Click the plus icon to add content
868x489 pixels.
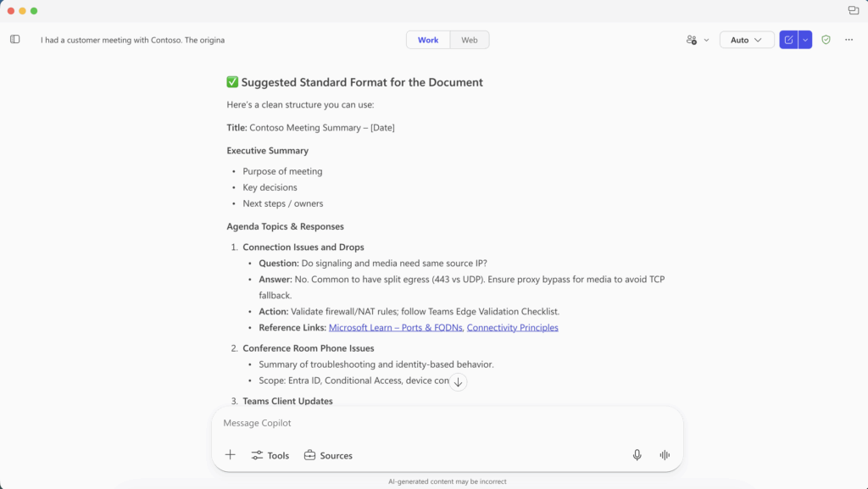coord(230,455)
